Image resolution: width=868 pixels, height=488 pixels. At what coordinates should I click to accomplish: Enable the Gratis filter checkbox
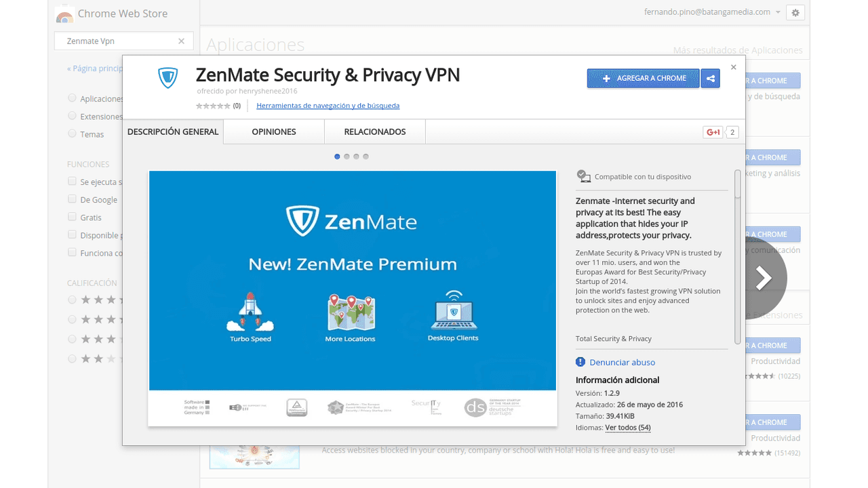pyautogui.click(x=72, y=217)
